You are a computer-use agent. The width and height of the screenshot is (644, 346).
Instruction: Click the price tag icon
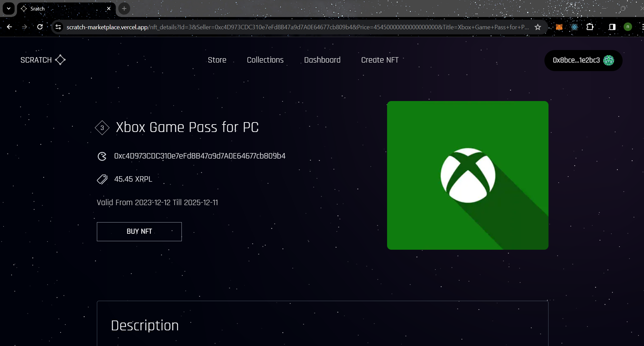pyautogui.click(x=102, y=179)
